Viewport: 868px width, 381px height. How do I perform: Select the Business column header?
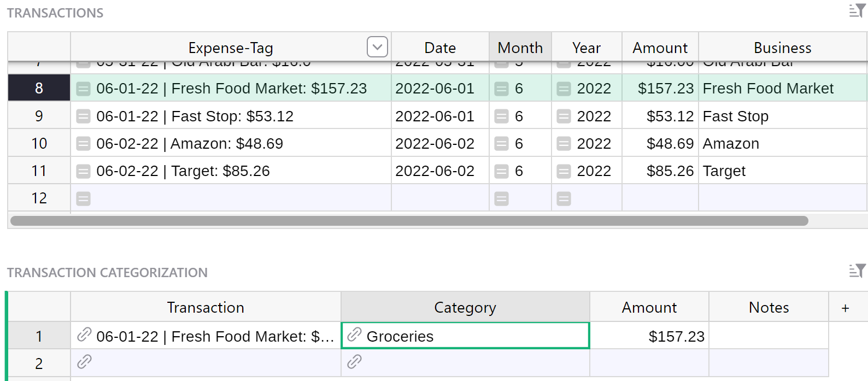point(783,48)
